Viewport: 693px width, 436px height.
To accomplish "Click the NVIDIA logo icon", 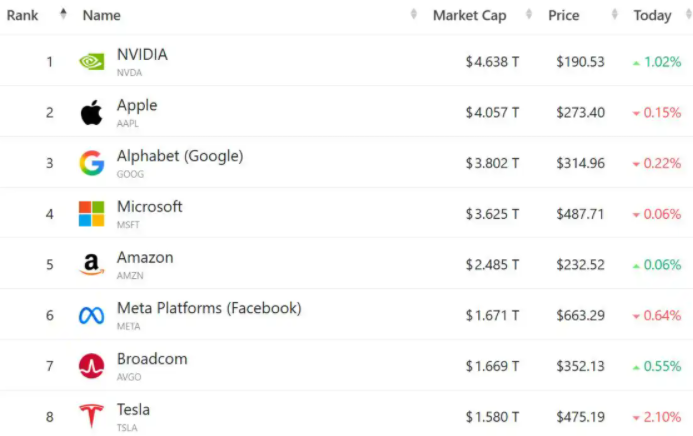I will pyautogui.click(x=91, y=62).
